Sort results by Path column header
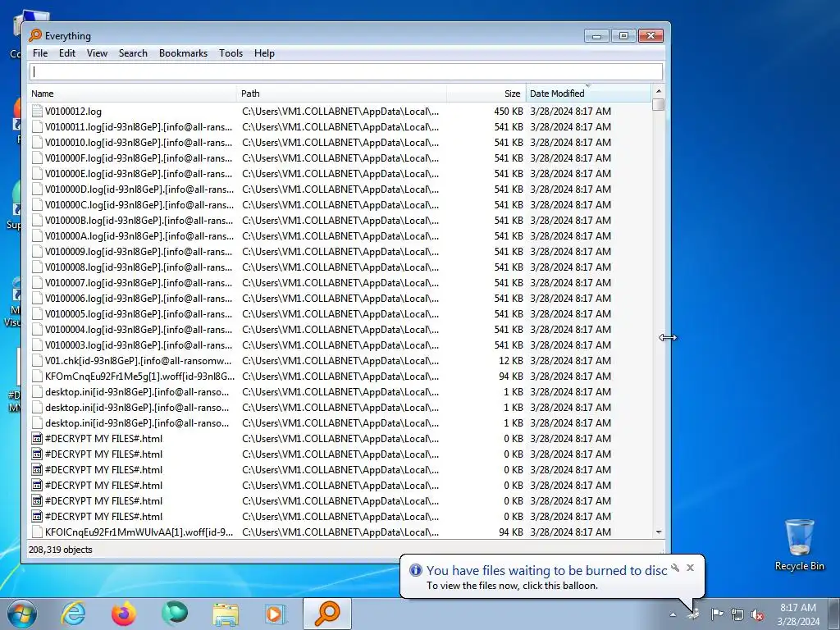 pos(341,94)
